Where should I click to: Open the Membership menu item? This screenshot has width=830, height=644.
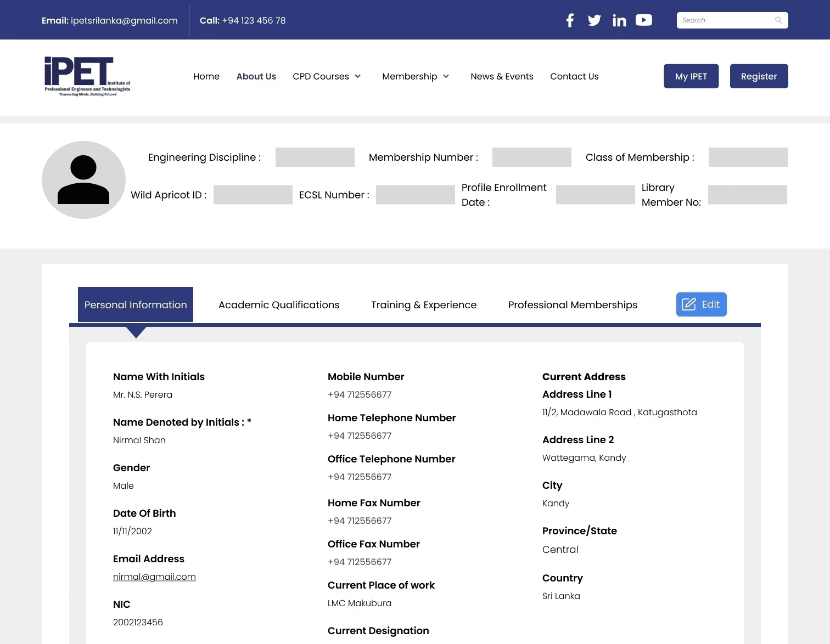[410, 76]
